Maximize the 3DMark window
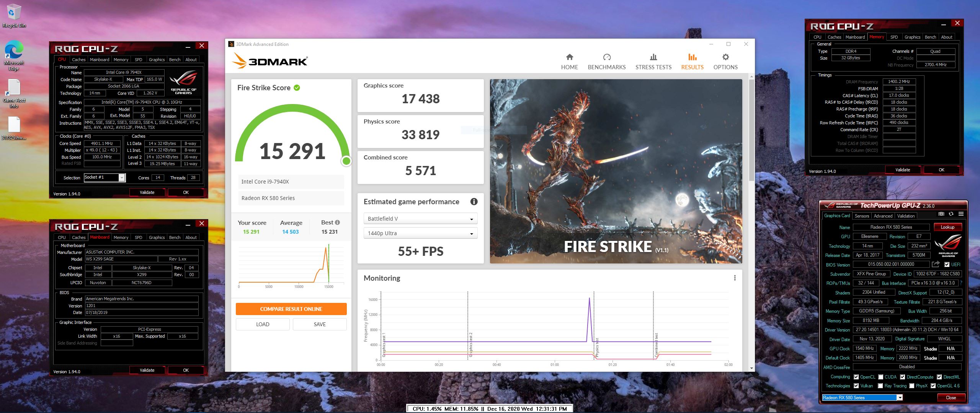 728,44
